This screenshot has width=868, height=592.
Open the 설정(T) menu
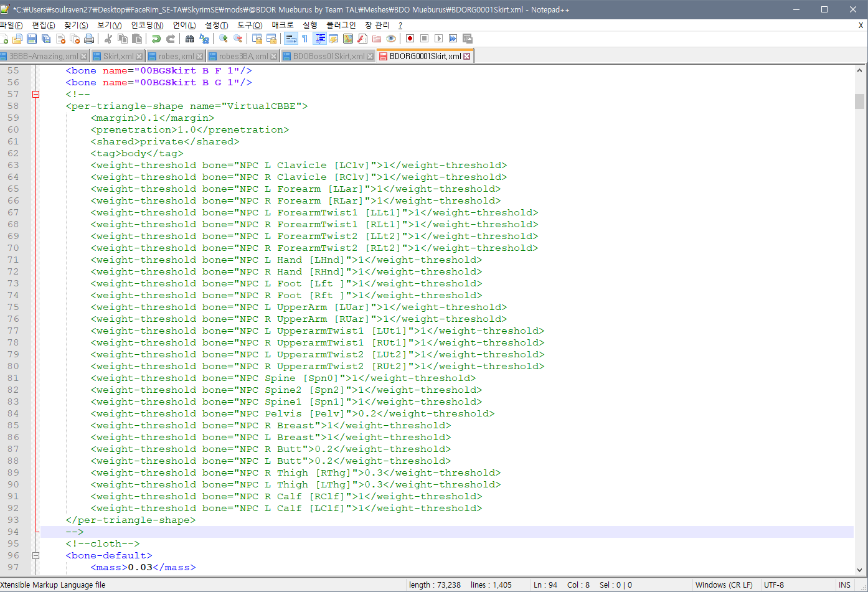216,25
